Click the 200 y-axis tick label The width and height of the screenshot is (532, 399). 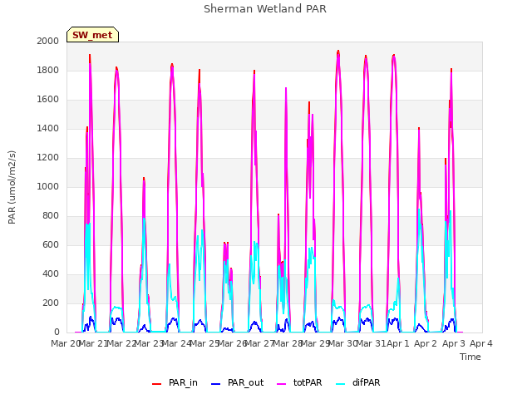51,303
